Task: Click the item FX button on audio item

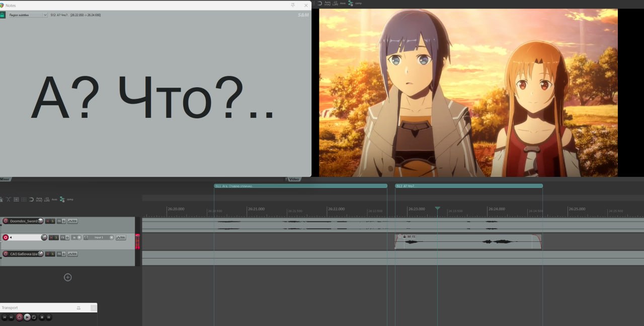Action: click(x=414, y=236)
